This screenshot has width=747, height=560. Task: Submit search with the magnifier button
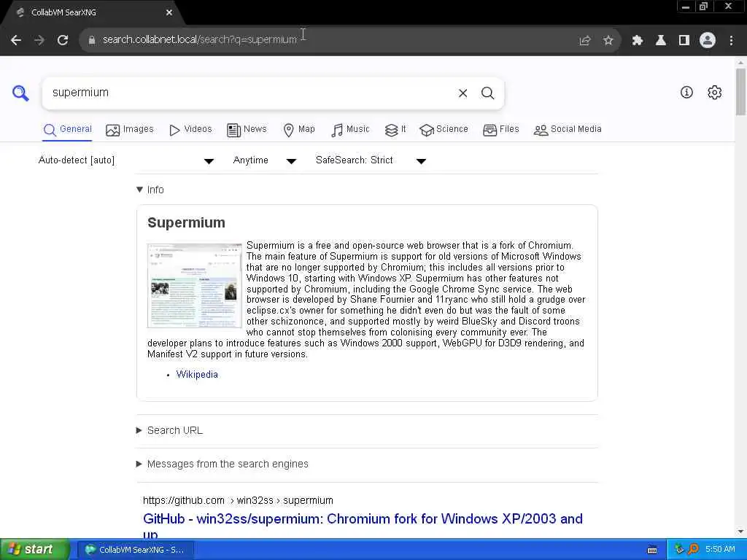[487, 93]
